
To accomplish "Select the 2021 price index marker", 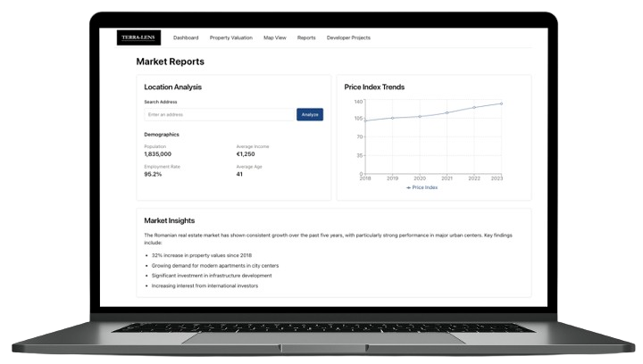I will (447, 112).
